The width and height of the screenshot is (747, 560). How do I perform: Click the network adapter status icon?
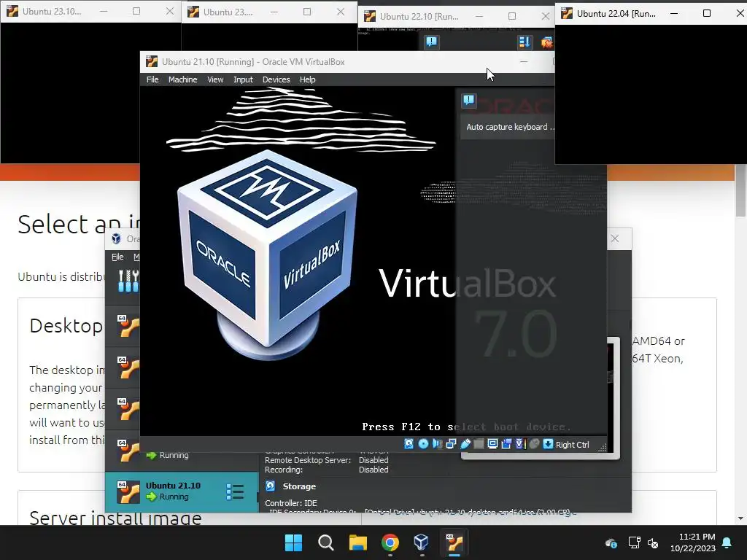451,444
